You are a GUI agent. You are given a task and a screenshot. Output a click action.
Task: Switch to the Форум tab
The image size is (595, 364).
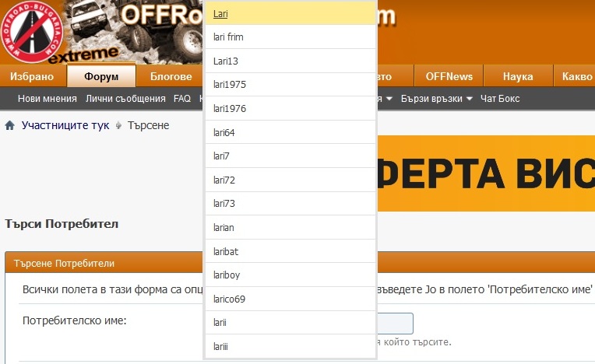pos(101,76)
